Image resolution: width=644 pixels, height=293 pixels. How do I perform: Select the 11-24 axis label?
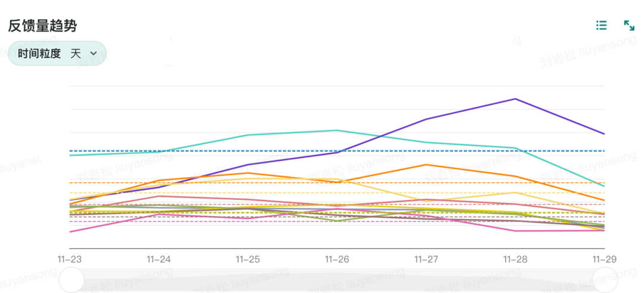[x=159, y=260]
